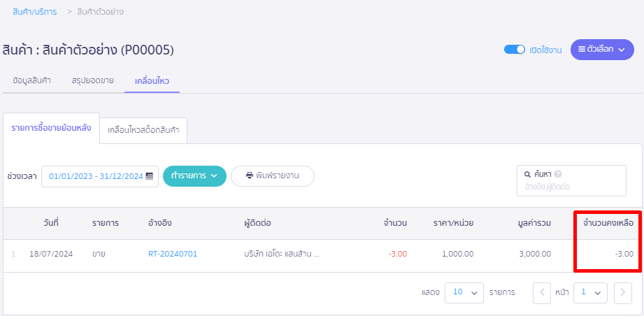Click the red -3.00 quantity cell

tap(398, 254)
